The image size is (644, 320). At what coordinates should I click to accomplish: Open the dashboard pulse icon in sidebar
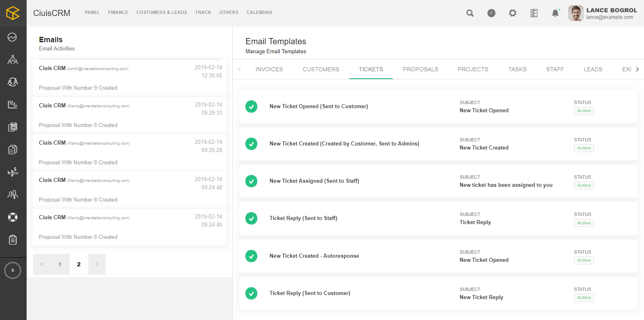(x=12, y=37)
